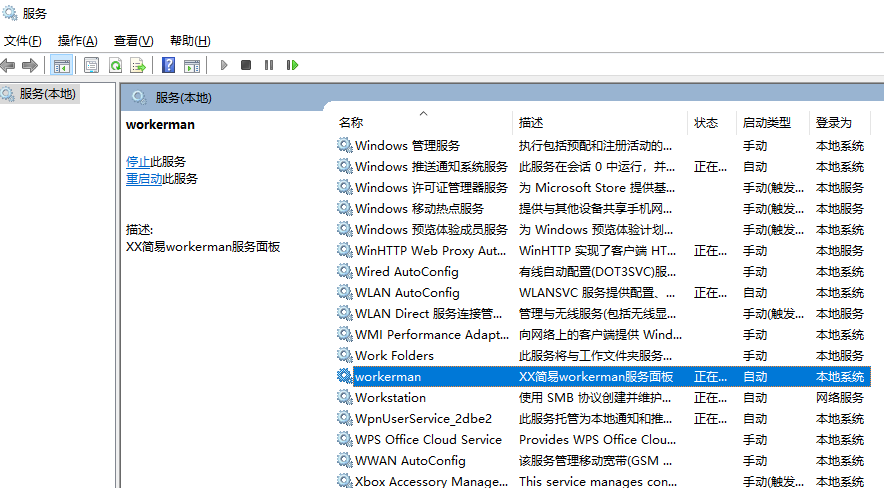
Task: Click the gear icon beside Windows 移动热点服务
Action: 344,208
